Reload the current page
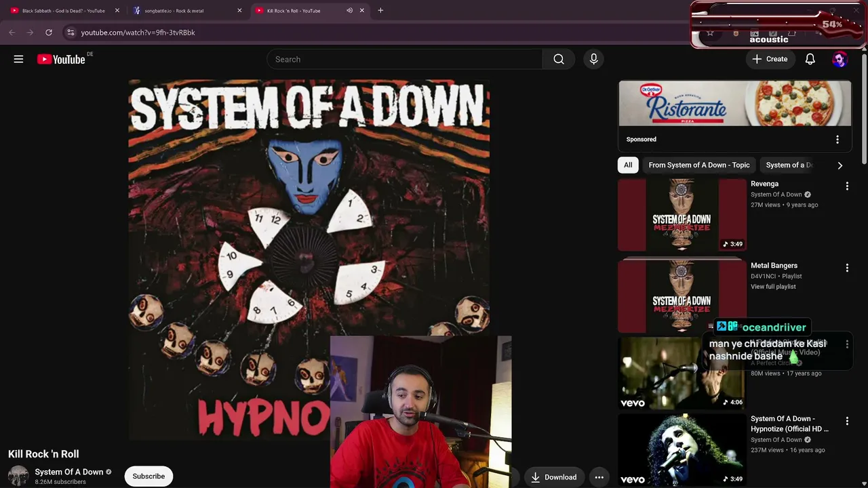This screenshot has height=488, width=868. coord(49,33)
